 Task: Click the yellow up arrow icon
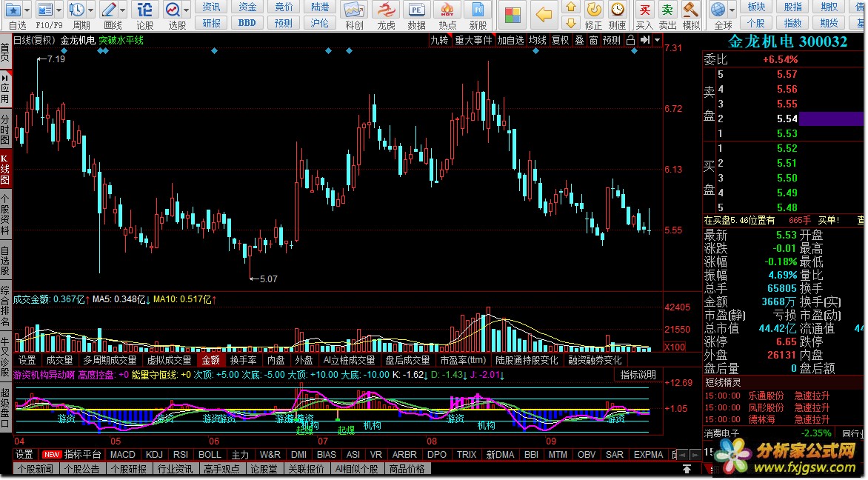point(571,7)
